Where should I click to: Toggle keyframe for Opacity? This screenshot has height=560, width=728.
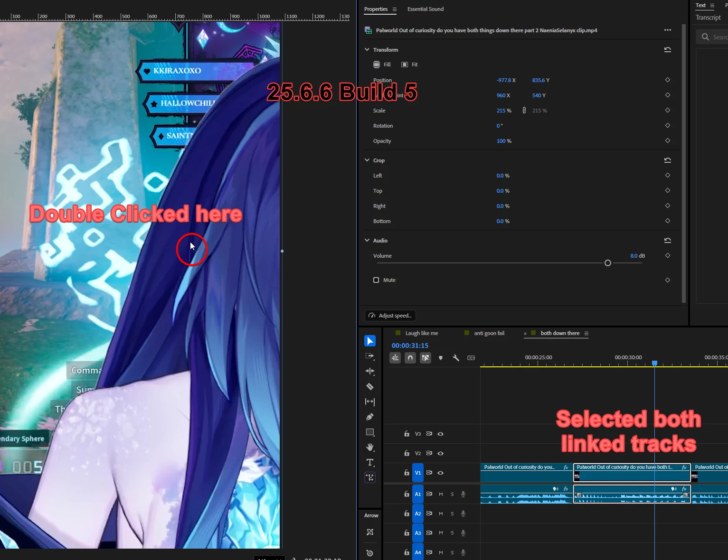[x=667, y=140]
